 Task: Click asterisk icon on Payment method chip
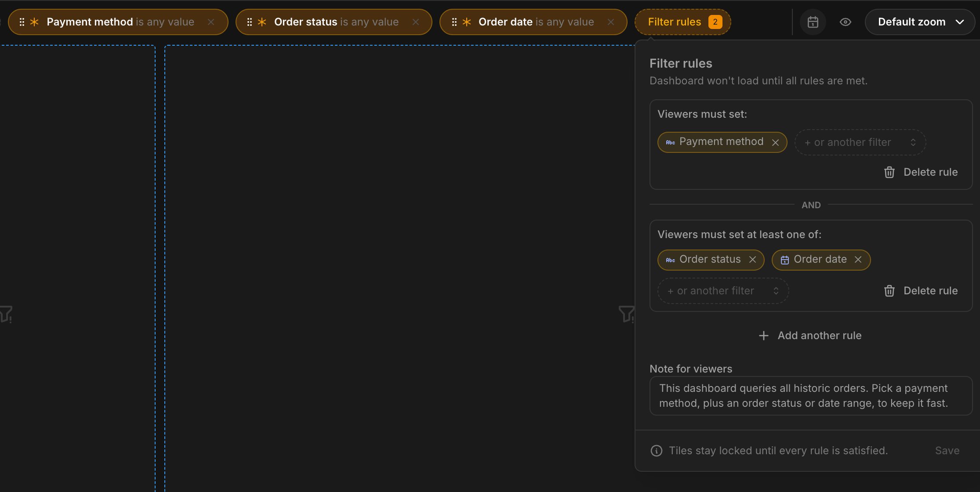[34, 22]
